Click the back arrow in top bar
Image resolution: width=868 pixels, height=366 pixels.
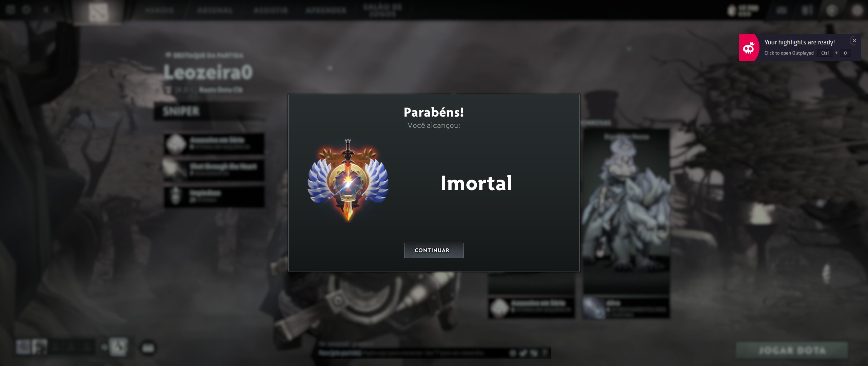[x=46, y=9]
